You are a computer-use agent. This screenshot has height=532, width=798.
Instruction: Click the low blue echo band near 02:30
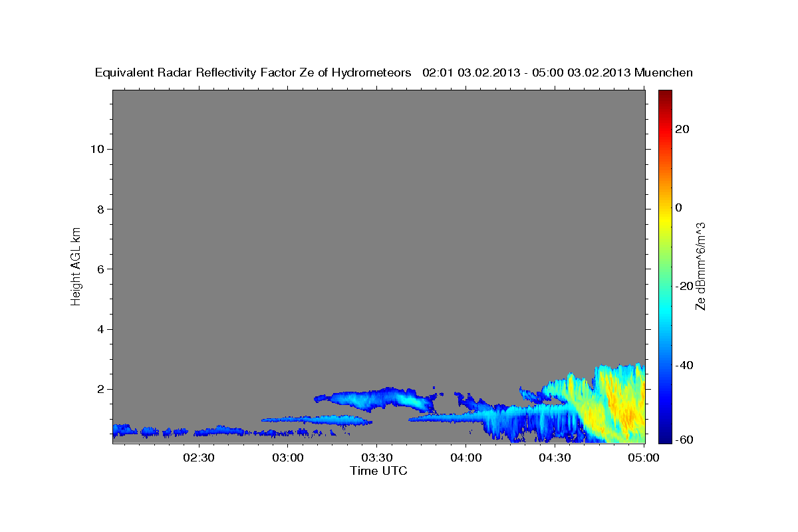219,430
